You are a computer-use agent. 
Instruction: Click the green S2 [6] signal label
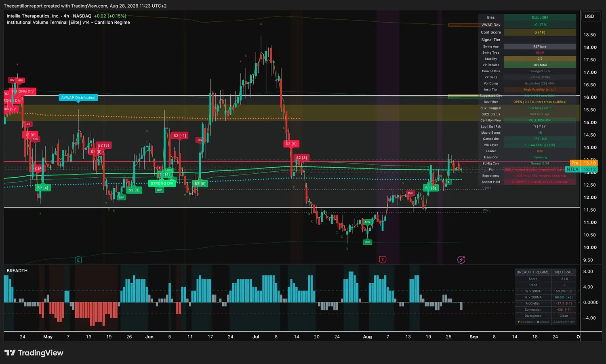pos(200,183)
